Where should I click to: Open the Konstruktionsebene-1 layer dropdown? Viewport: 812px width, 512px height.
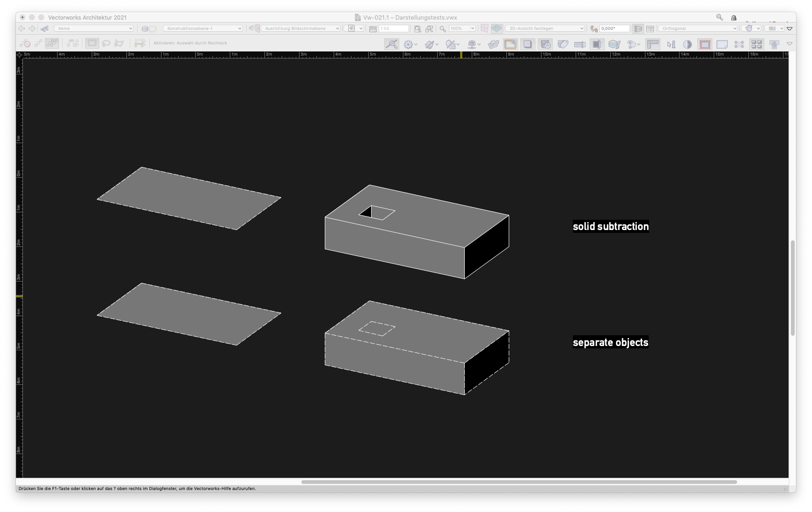(x=203, y=28)
